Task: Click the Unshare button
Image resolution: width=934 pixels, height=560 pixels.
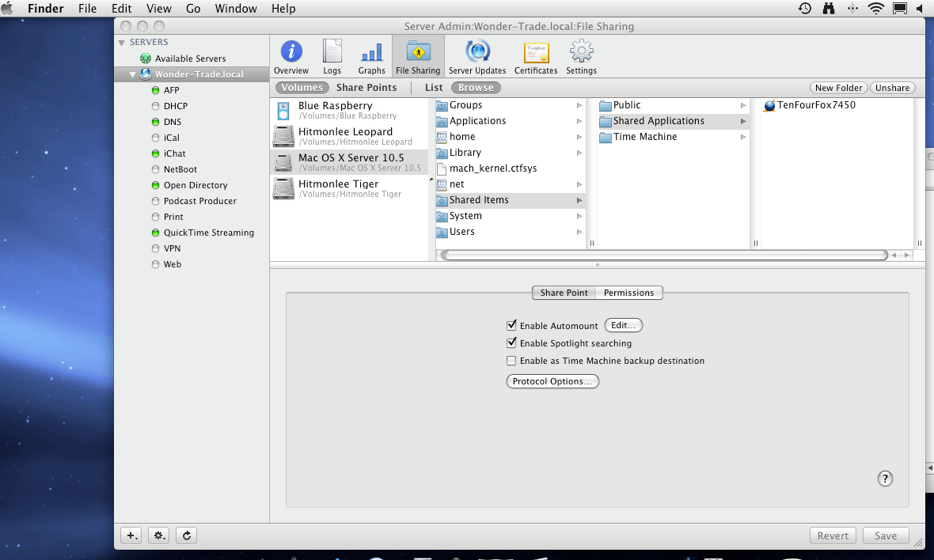Action: [x=892, y=88]
